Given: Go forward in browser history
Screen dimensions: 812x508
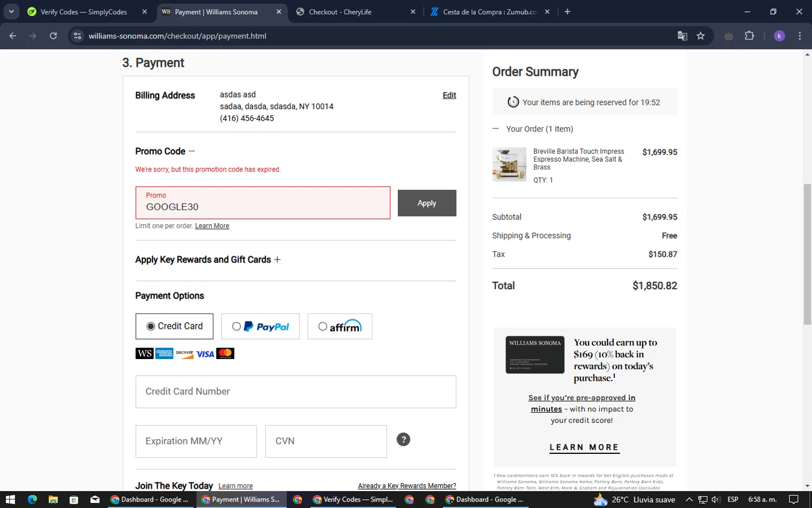Looking at the screenshot, I should (x=33, y=36).
